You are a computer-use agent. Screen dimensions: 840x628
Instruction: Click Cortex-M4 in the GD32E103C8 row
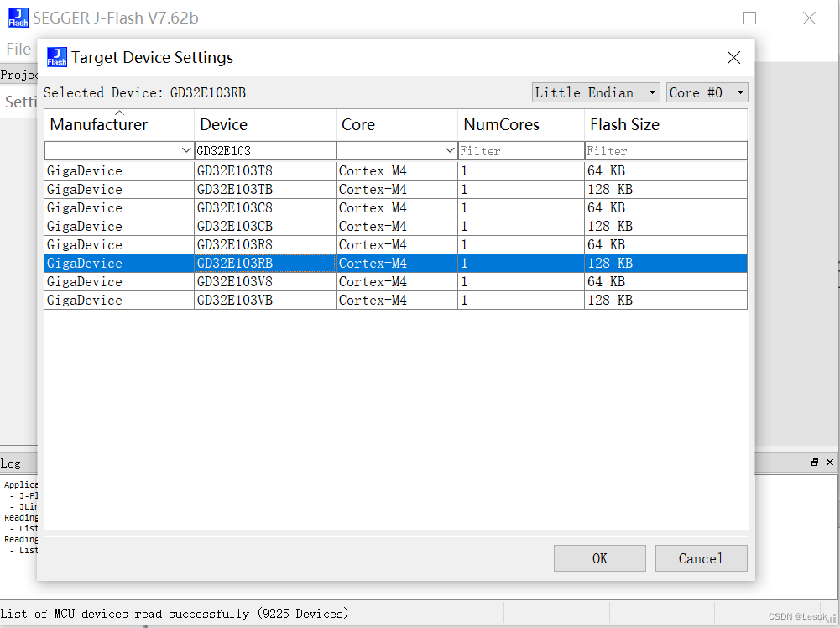[x=373, y=208]
